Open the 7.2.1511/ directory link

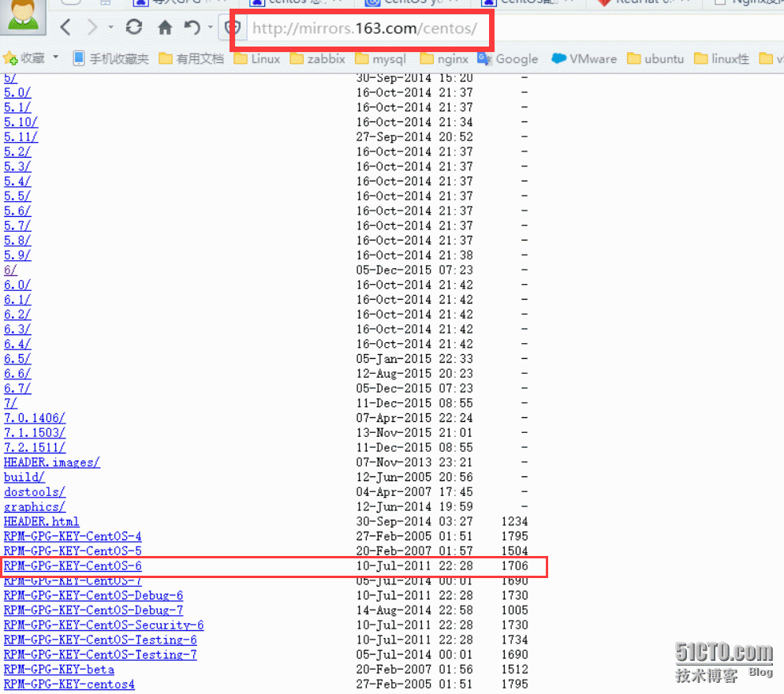point(35,447)
